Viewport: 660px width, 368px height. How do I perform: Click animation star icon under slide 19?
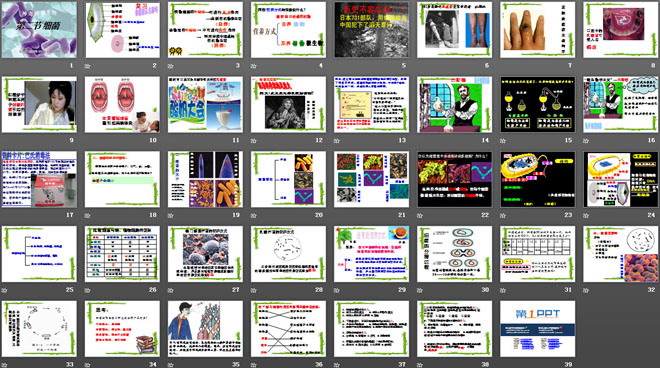click(x=171, y=216)
